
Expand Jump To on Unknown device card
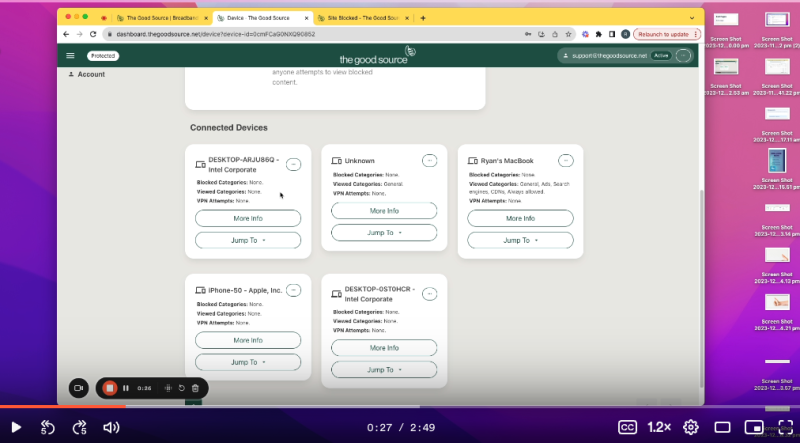click(x=384, y=233)
